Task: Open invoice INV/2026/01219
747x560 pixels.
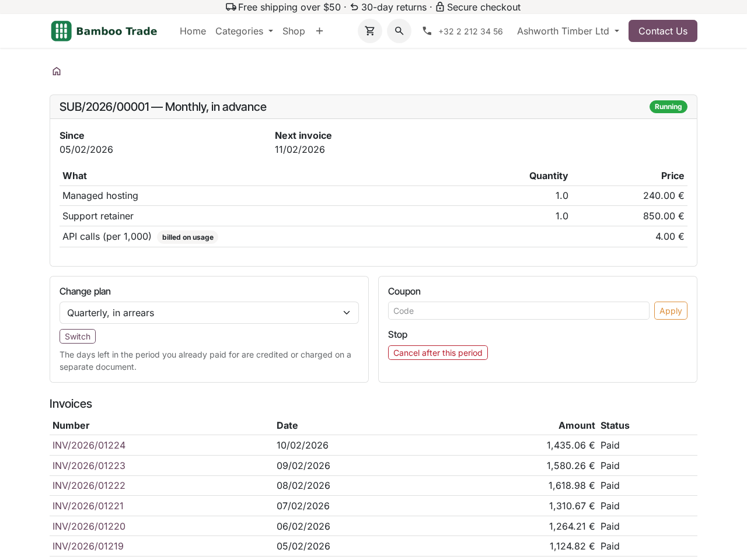Action: coord(88,546)
